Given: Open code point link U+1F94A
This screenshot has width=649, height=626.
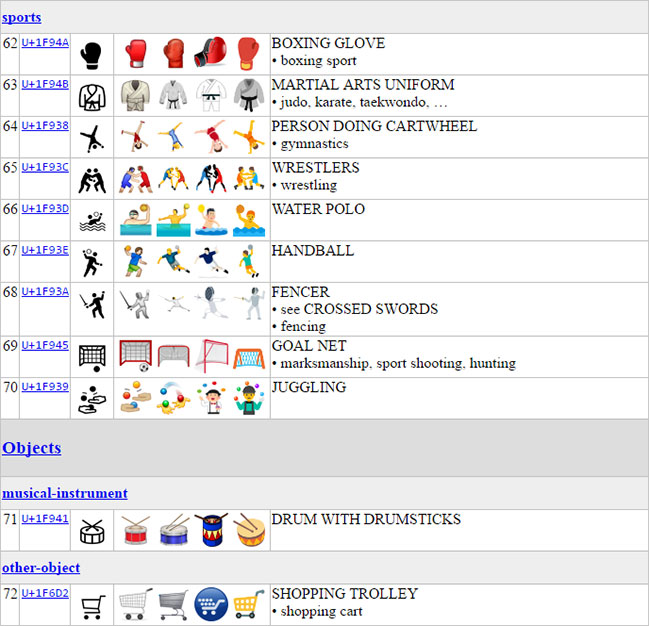Looking at the screenshot, I should [x=45, y=42].
